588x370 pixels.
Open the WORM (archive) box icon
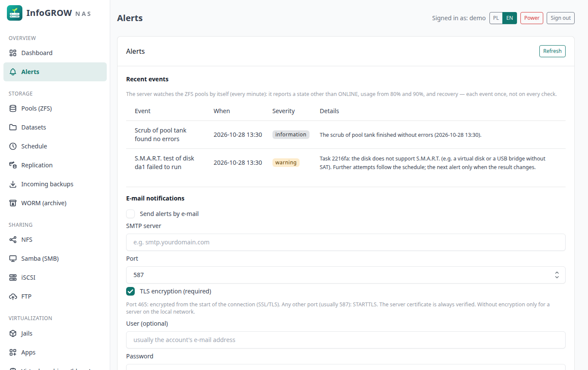pyautogui.click(x=13, y=203)
